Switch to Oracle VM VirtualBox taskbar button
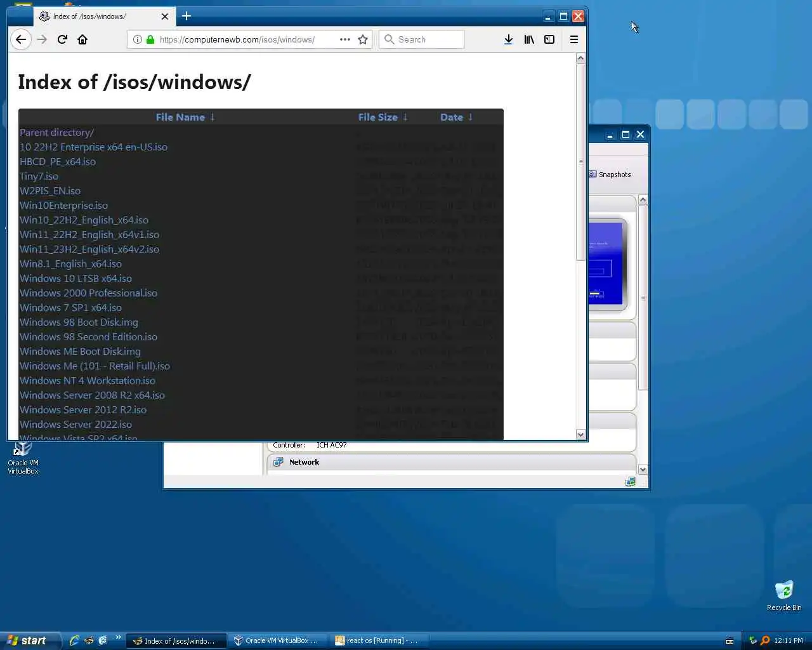The width and height of the screenshot is (812, 650). (277, 640)
